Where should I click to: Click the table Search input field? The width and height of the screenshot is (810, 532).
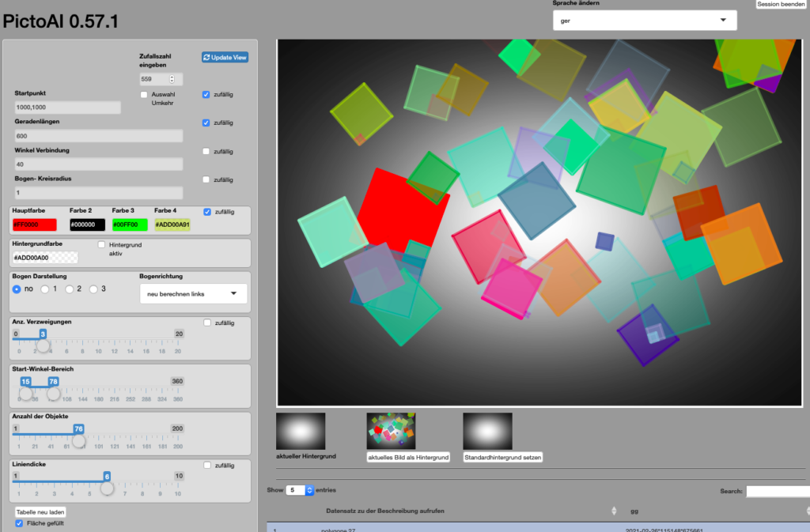tap(777, 491)
